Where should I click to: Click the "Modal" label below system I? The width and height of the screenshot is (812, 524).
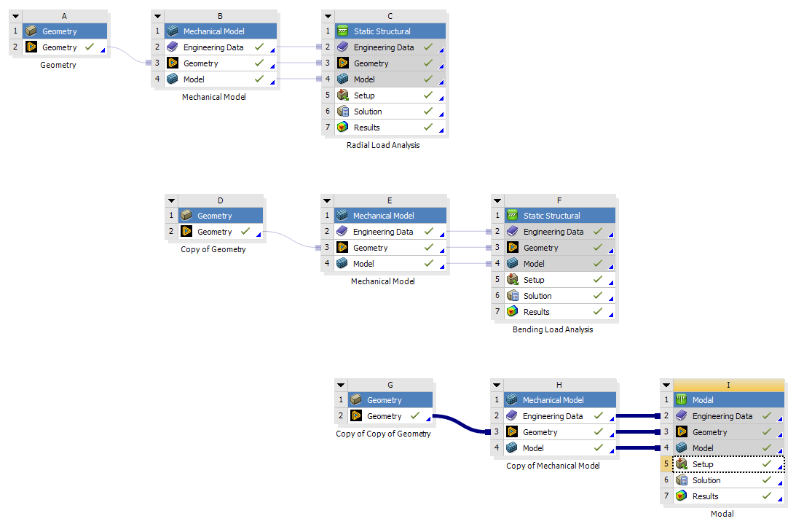(722, 514)
